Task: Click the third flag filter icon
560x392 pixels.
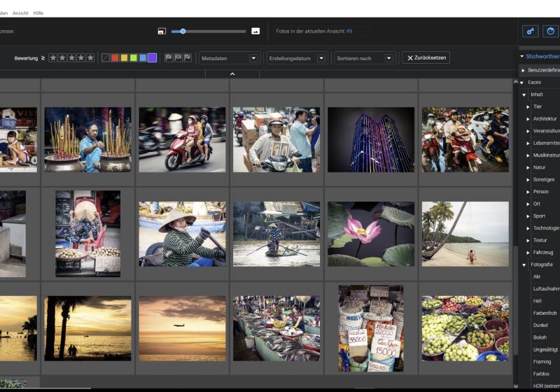Action: 187,57
